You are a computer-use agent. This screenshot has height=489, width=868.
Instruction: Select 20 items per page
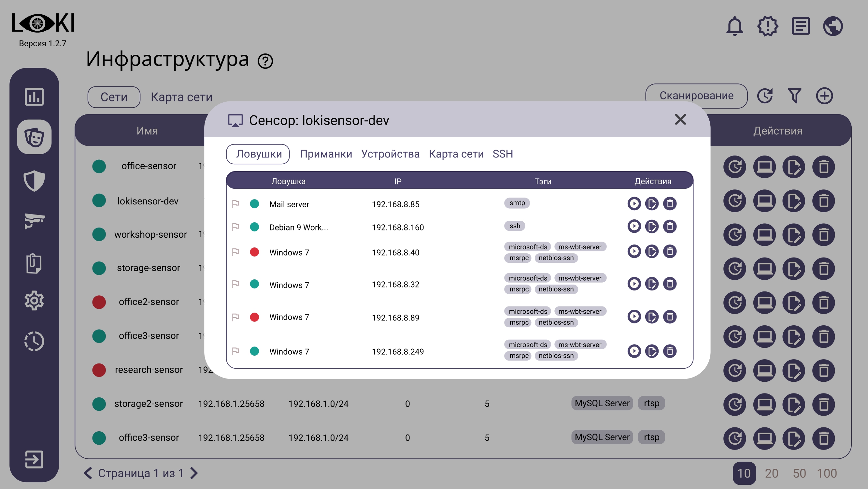pos(771,473)
